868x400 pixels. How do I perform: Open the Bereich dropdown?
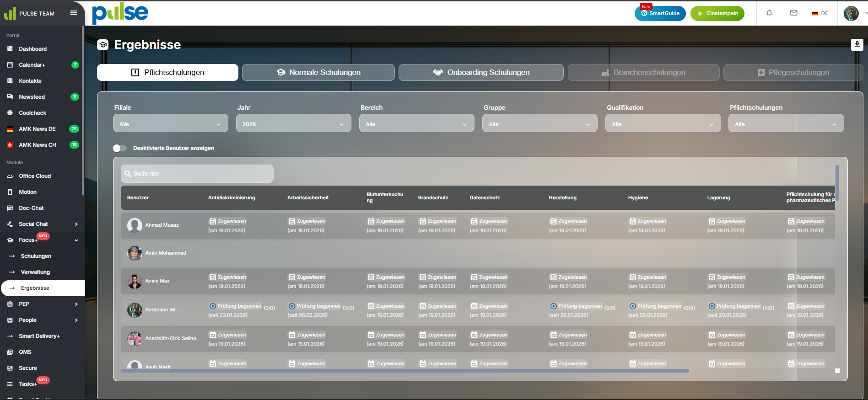pos(417,123)
